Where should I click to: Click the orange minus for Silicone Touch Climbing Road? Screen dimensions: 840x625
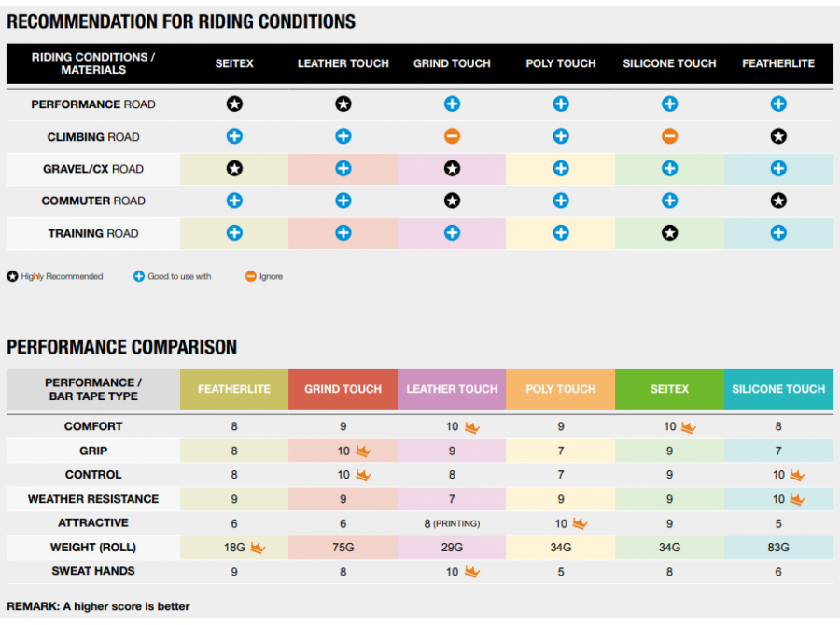[x=669, y=136]
